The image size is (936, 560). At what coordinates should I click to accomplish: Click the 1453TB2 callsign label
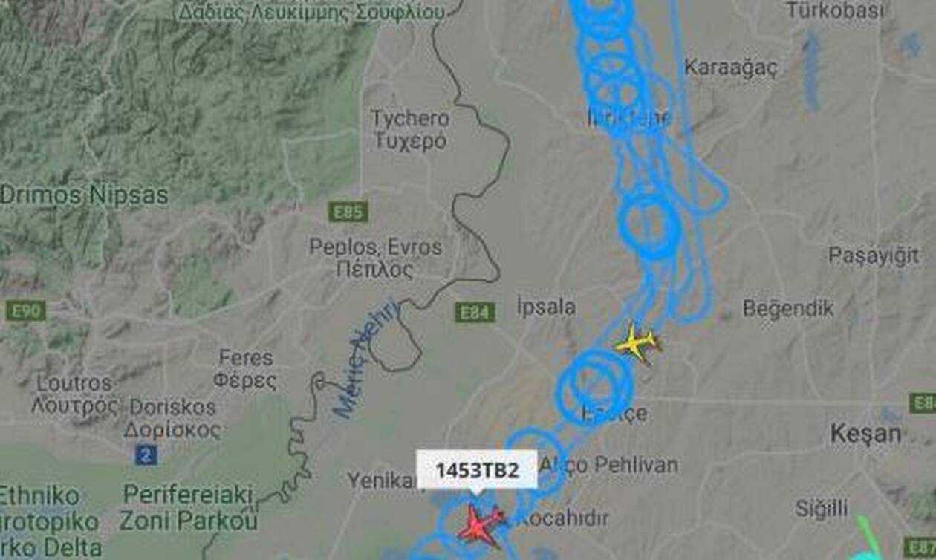(476, 470)
